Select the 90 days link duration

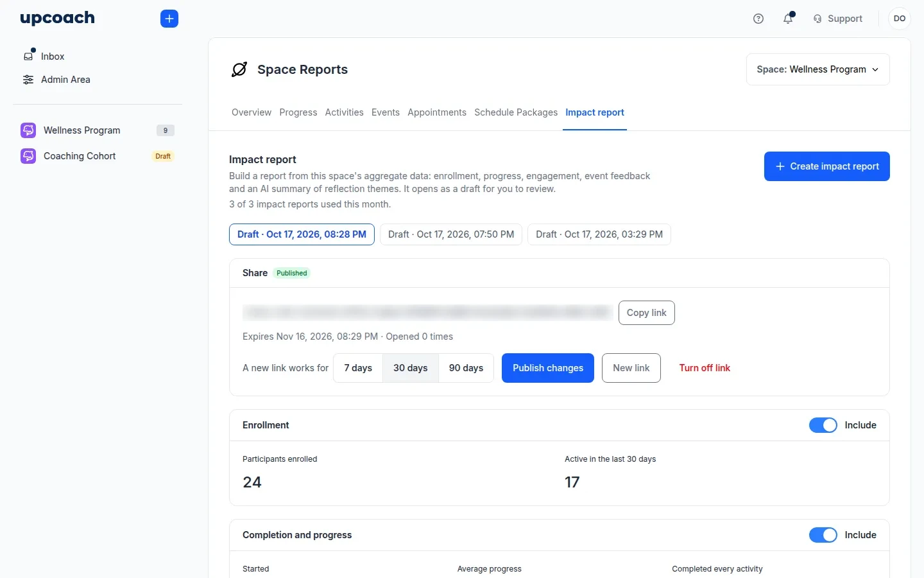click(x=466, y=368)
